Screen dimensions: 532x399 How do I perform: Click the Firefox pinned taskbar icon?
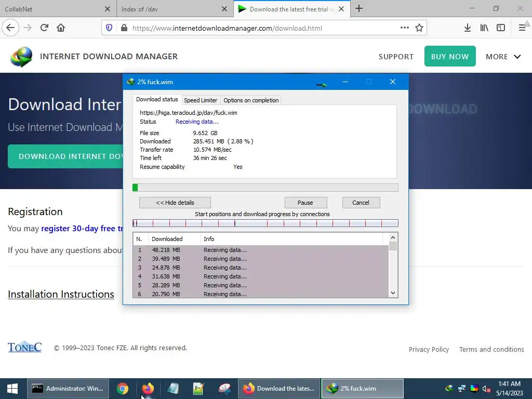(x=148, y=389)
